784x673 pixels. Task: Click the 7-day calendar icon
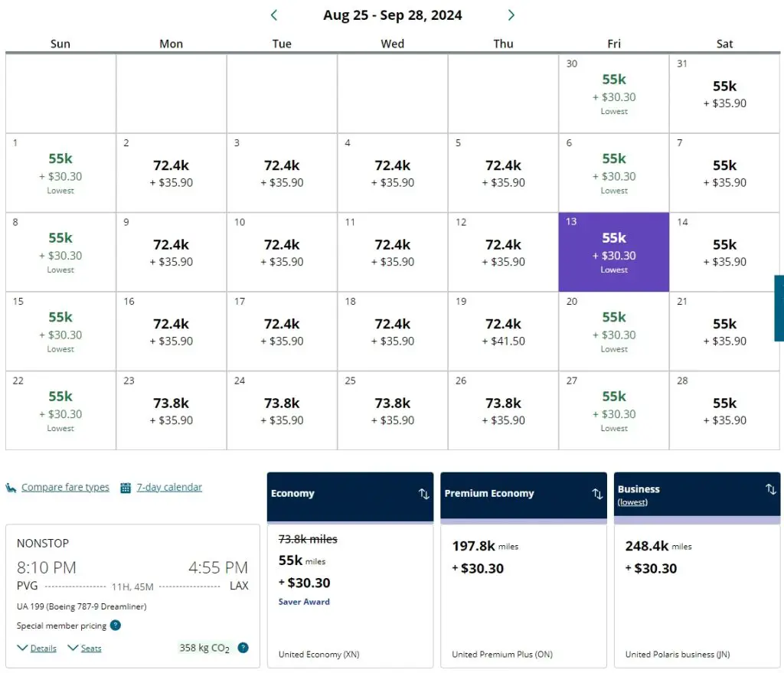click(126, 488)
